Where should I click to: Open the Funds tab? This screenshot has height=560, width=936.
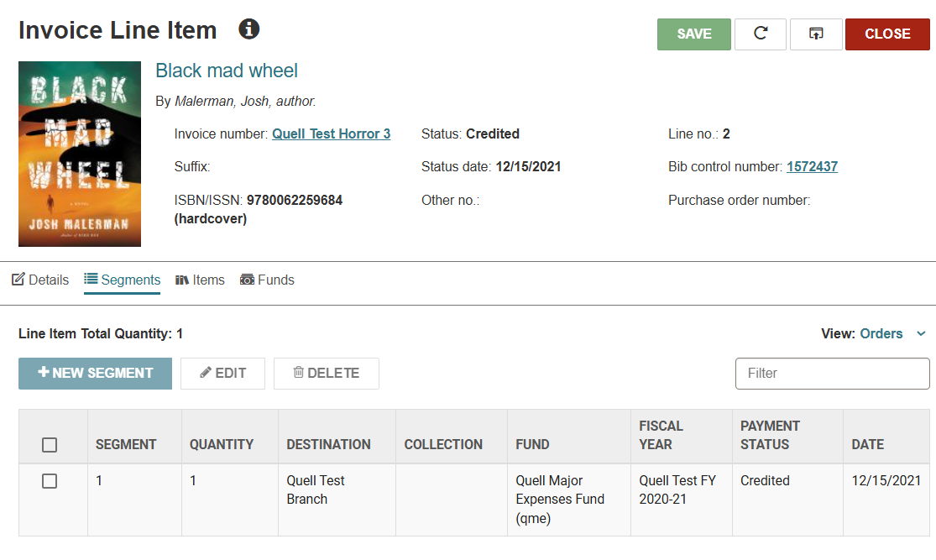tap(267, 280)
